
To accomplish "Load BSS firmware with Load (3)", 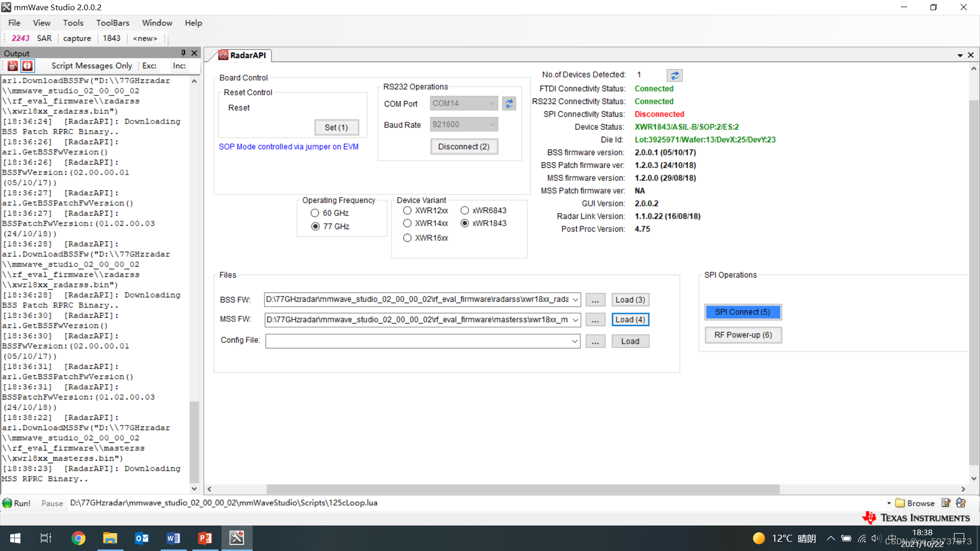I will [630, 300].
